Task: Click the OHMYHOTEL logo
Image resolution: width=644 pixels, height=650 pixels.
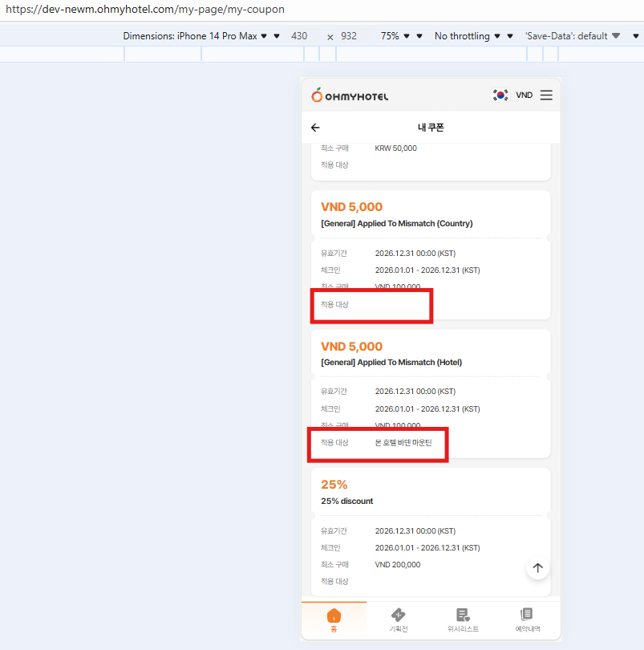Action: (x=350, y=95)
